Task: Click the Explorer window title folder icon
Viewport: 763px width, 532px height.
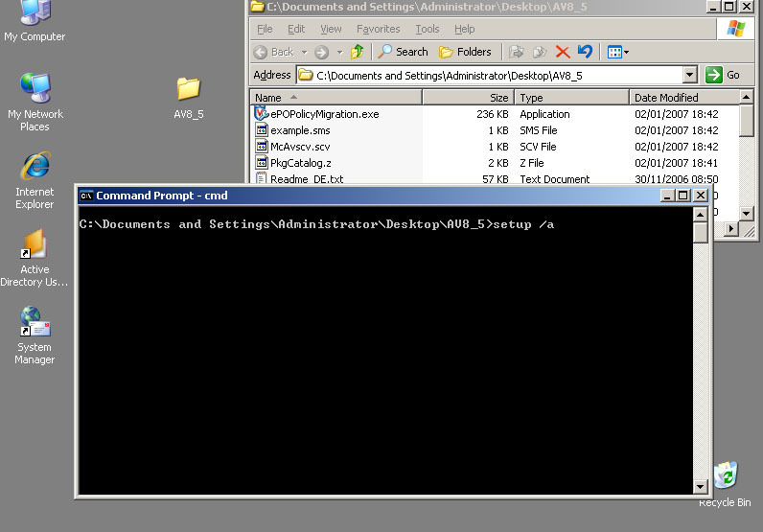Action: (x=257, y=7)
